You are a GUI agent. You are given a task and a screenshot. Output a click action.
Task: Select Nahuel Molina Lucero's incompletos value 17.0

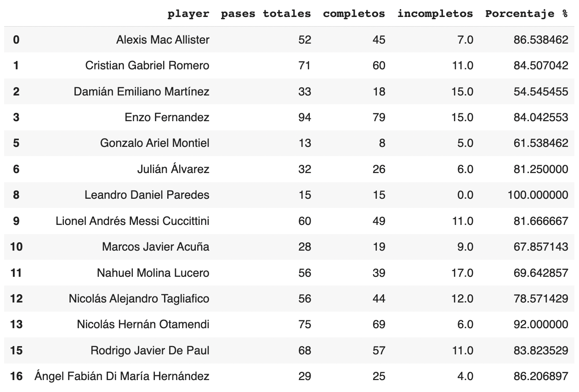pos(462,273)
